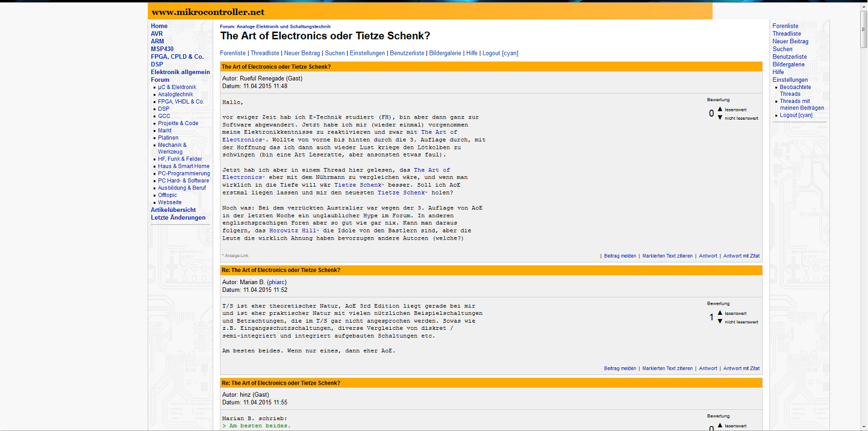868x431 pixels.
Task: Downvote Rueful Renegade's post as nicht lesenswert
Action: [720, 117]
